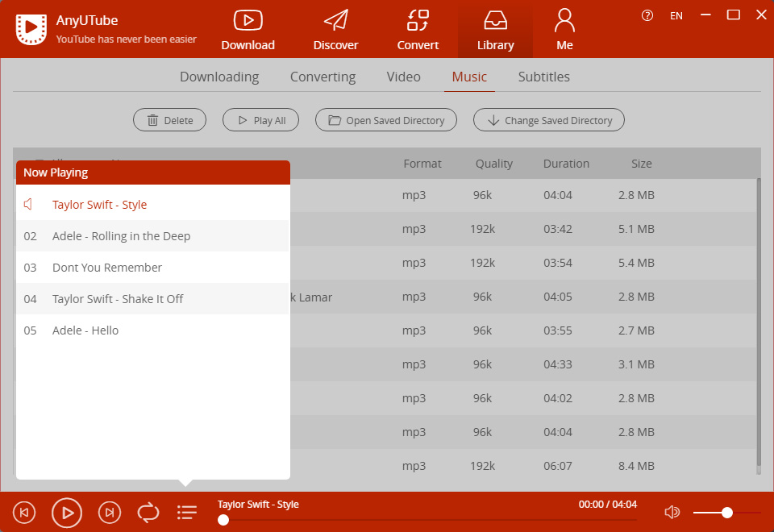Select Adele - Rolling in the Deep track

pyautogui.click(x=152, y=236)
